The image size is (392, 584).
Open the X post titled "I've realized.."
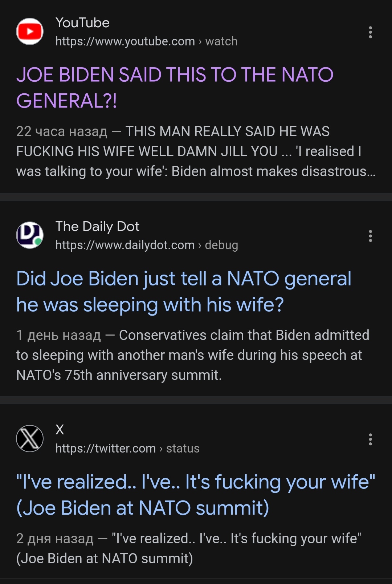[196, 495]
